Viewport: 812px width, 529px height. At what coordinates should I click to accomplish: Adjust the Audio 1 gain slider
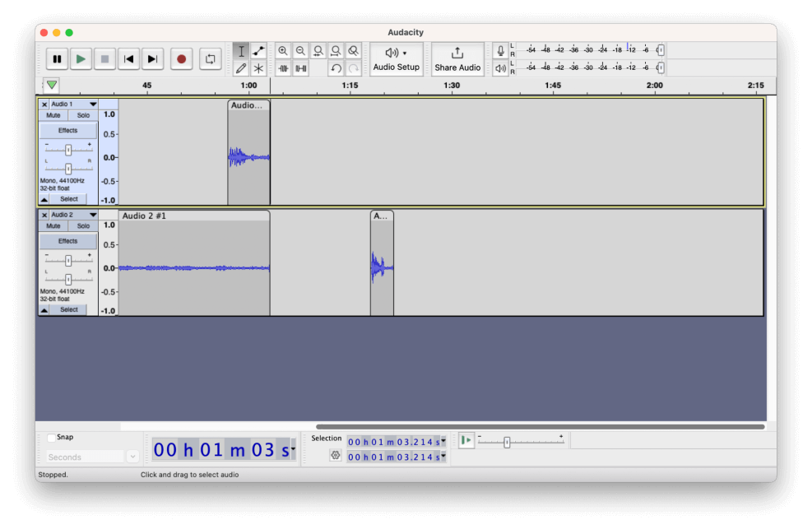[68, 150]
